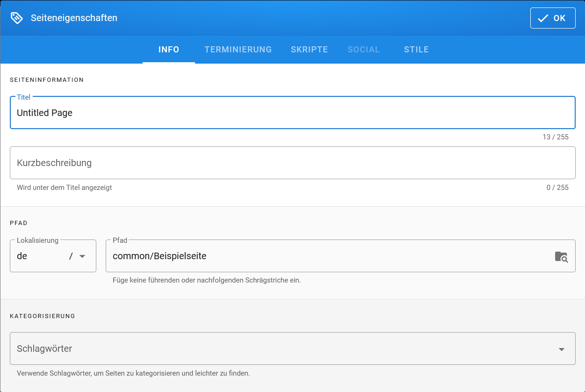
Task: Click the folder search icon in Pfad field
Action: coord(561,256)
